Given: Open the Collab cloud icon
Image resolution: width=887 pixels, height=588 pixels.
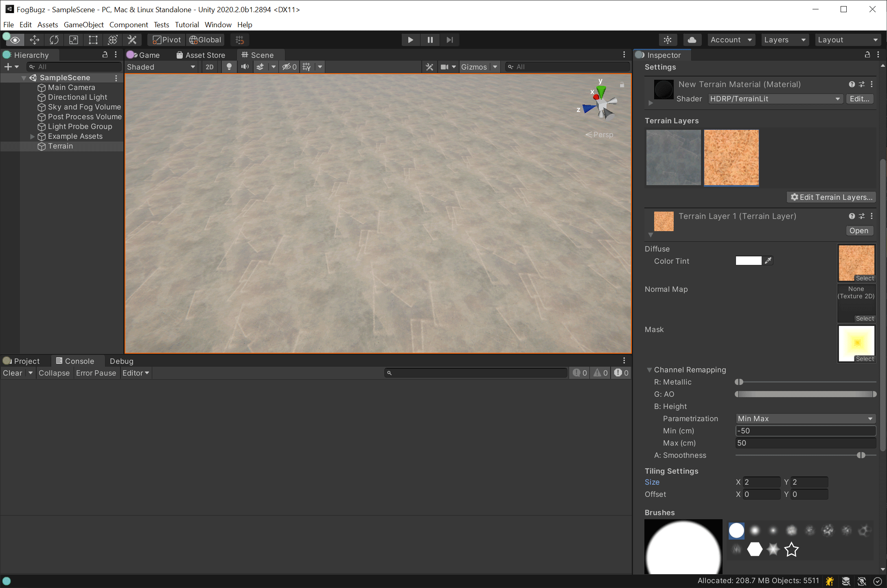Looking at the screenshot, I should click(x=692, y=40).
